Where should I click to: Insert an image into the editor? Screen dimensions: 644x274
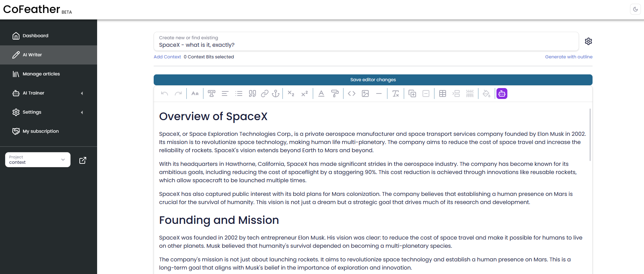365,93
